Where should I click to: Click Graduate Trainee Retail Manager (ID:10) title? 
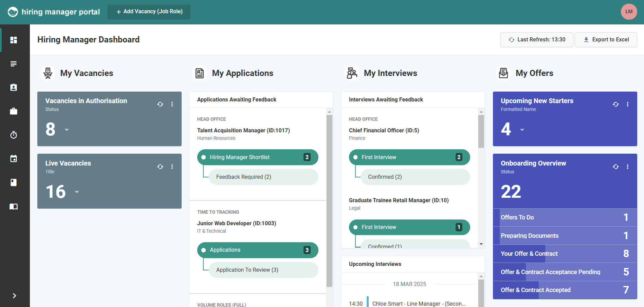coord(399,200)
